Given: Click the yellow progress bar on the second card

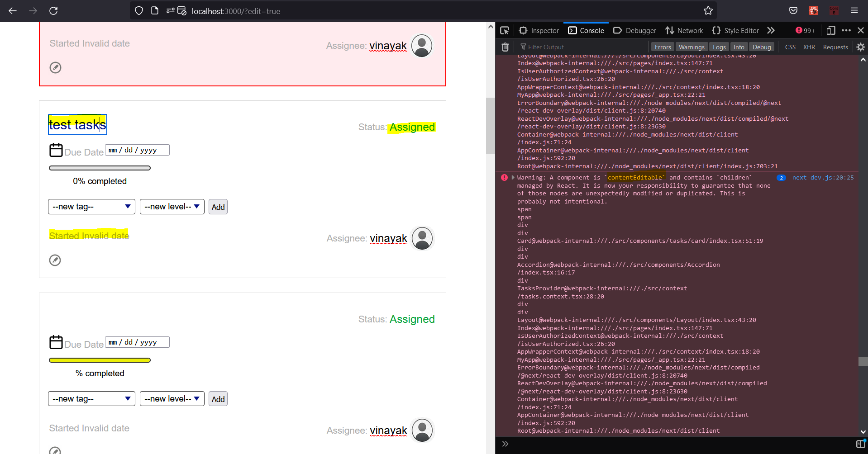Looking at the screenshot, I should pos(100,359).
